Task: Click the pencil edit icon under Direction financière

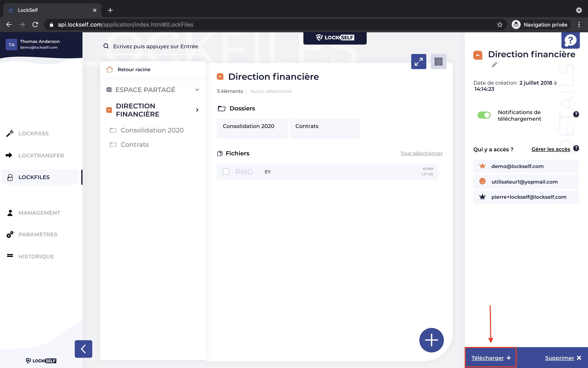Action: tap(494, 65)
